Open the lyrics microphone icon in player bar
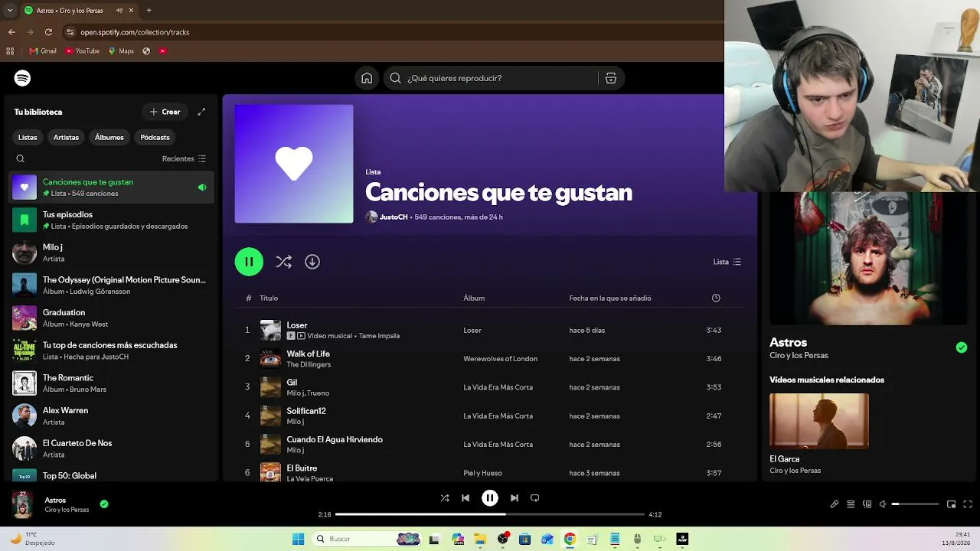This screenshot has width=980, height=551. tap(835, 504)
